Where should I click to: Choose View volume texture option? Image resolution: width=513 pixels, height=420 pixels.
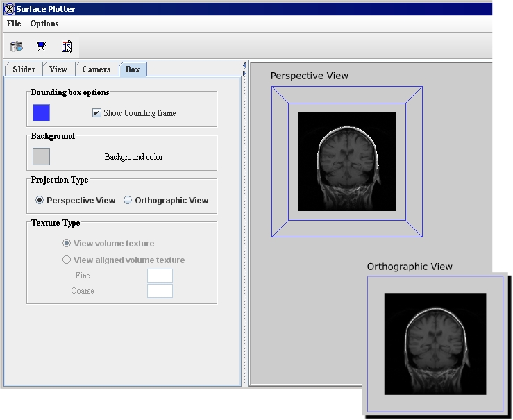coord(67,243)
